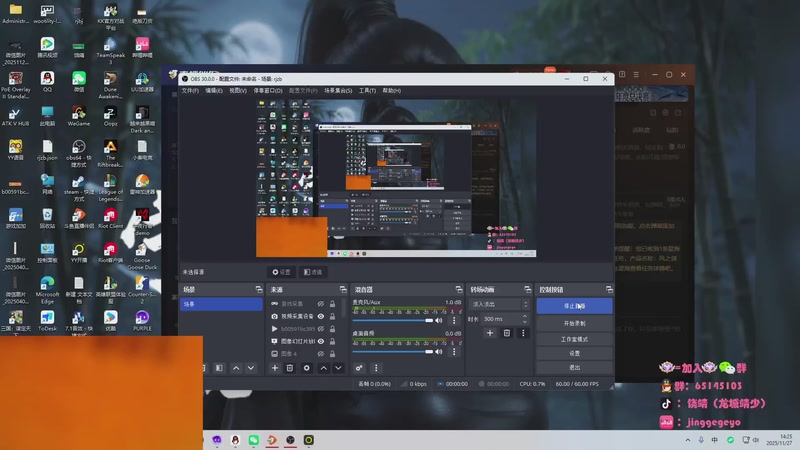Open transition properties three-dot menu

(523, 333)
